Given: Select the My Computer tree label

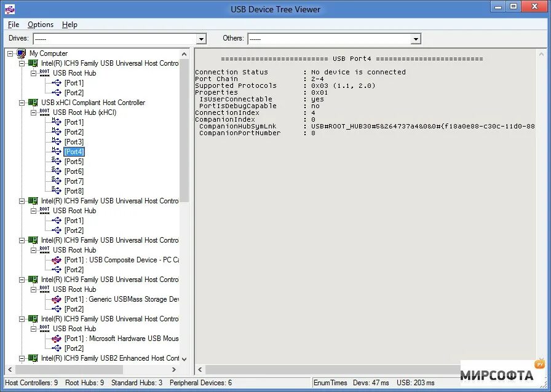Looking at the screenshot, I should click(x=49, y=53).
